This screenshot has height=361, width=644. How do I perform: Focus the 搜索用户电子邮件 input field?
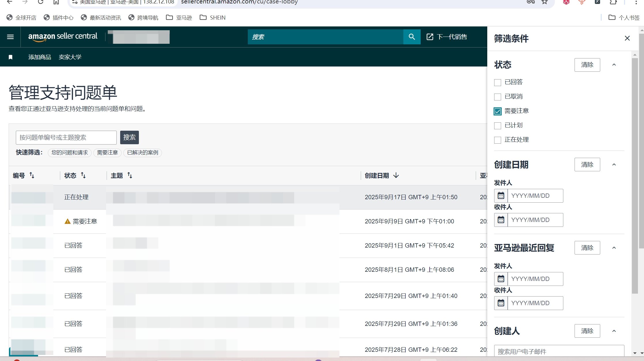coord(559,351)
